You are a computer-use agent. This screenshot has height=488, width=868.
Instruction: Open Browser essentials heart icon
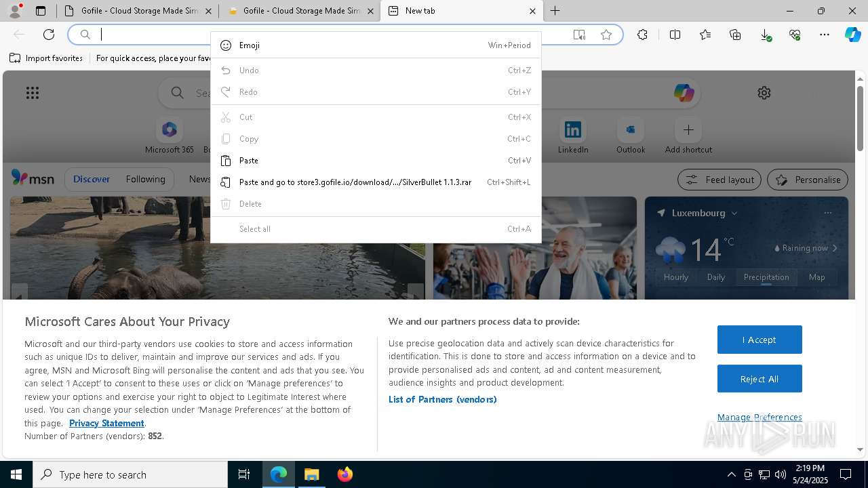pyautogui.click(x=795, y=35)
